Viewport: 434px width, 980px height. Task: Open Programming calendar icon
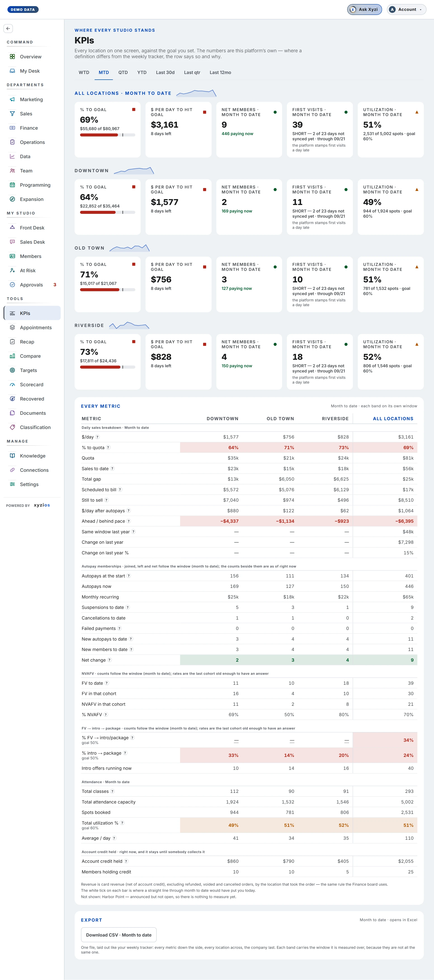12,185
